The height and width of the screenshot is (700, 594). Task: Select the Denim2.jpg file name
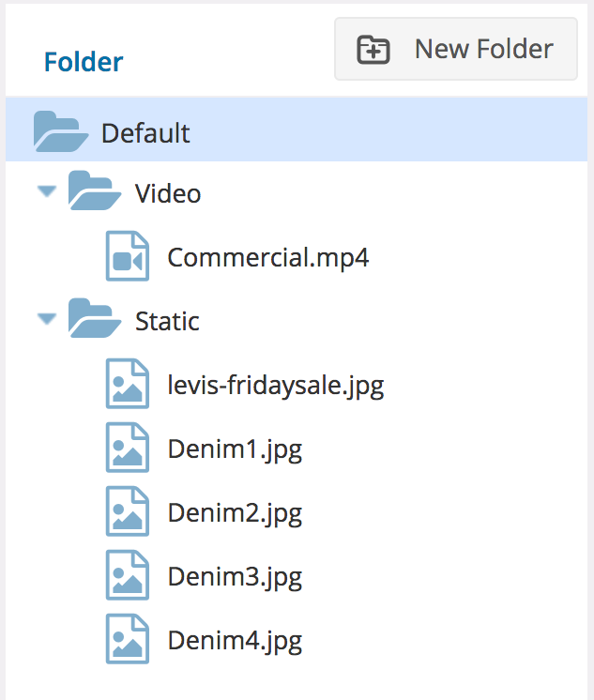[x=235, y=513]
